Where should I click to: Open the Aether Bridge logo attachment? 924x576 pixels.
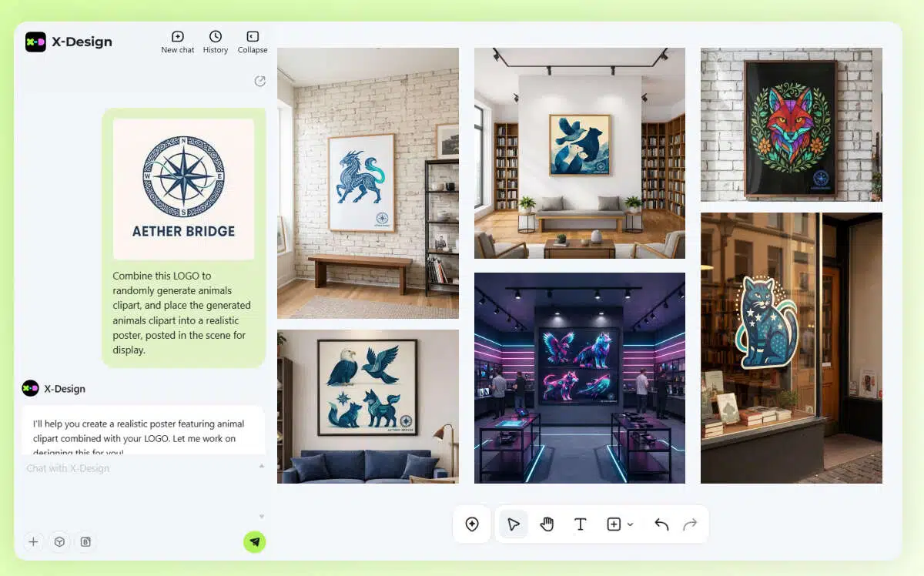(183, 189)
